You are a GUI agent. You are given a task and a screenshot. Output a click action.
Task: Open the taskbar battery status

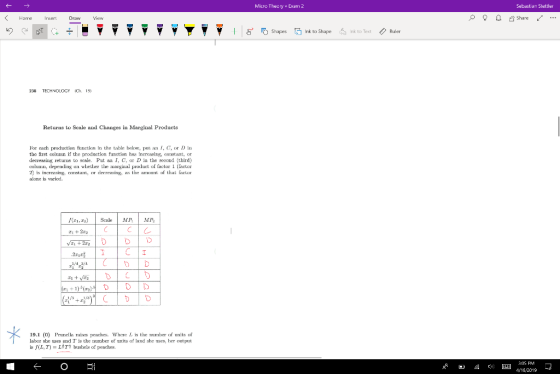click(x=461, y=366)
